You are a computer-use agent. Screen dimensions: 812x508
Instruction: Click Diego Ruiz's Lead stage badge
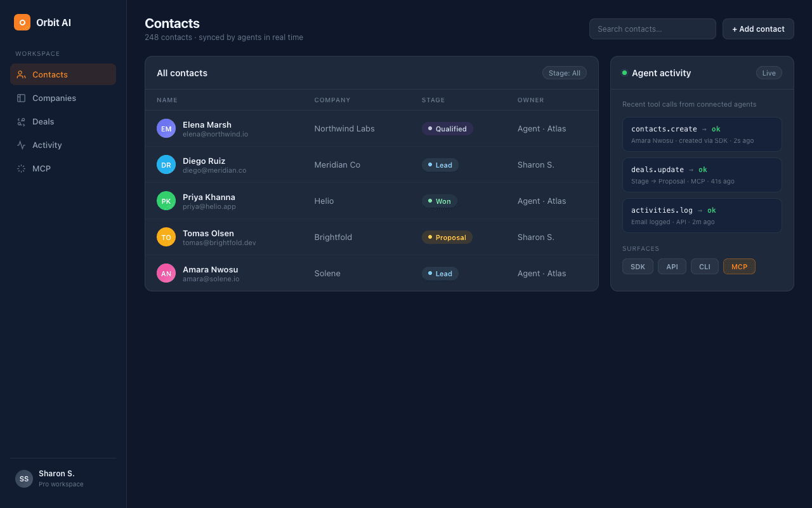(440, 164)
